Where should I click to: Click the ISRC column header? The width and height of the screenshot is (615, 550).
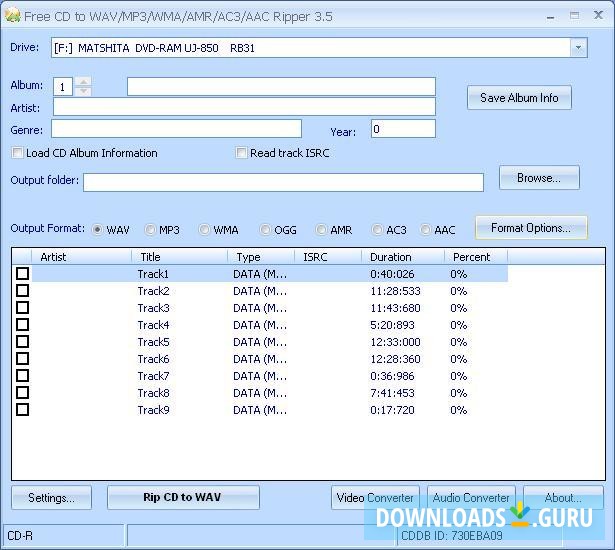328,257
